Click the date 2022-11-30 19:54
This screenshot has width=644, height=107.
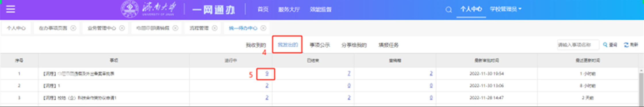(x=487, y=74)
